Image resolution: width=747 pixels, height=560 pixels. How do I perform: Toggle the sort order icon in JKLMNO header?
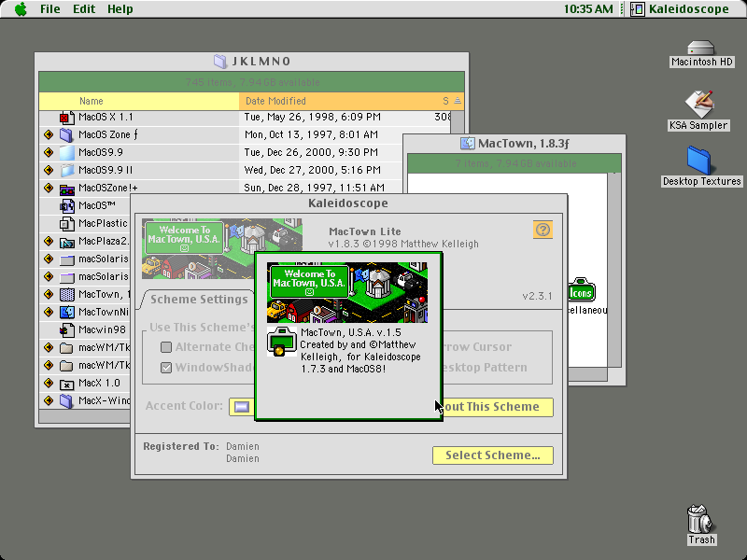coord(458,101)
